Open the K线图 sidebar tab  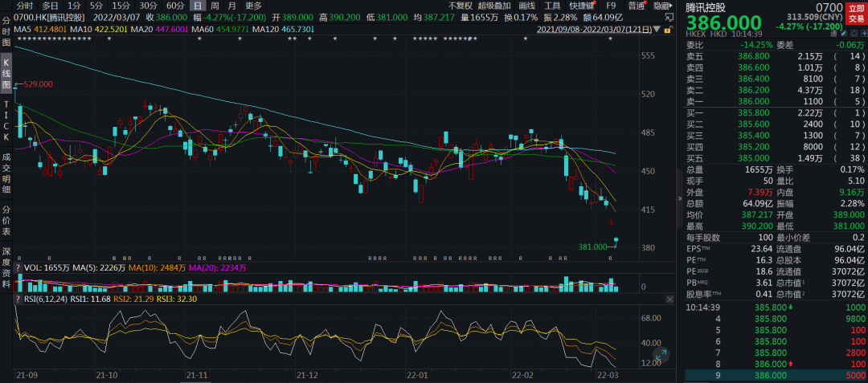pyautogui.click(x=6, y=73)
